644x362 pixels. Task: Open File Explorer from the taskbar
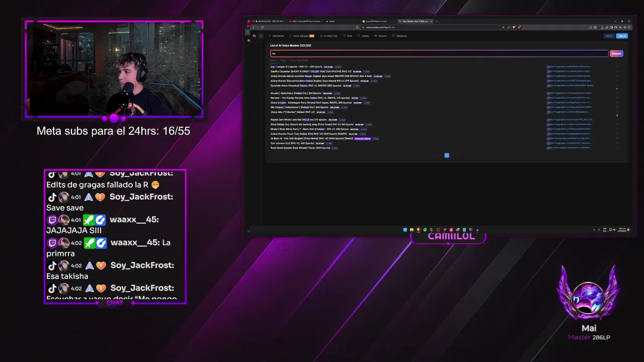pyautogui.click(x=412, y=230)
